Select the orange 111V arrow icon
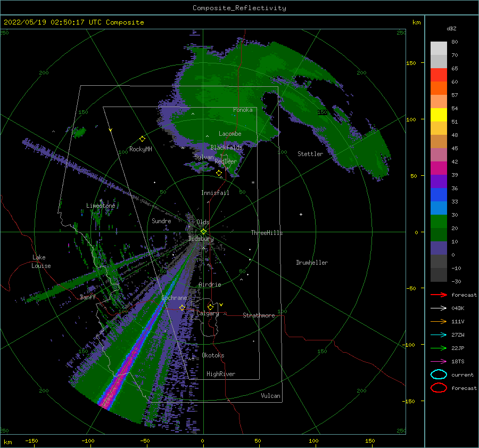 (439, 321)
